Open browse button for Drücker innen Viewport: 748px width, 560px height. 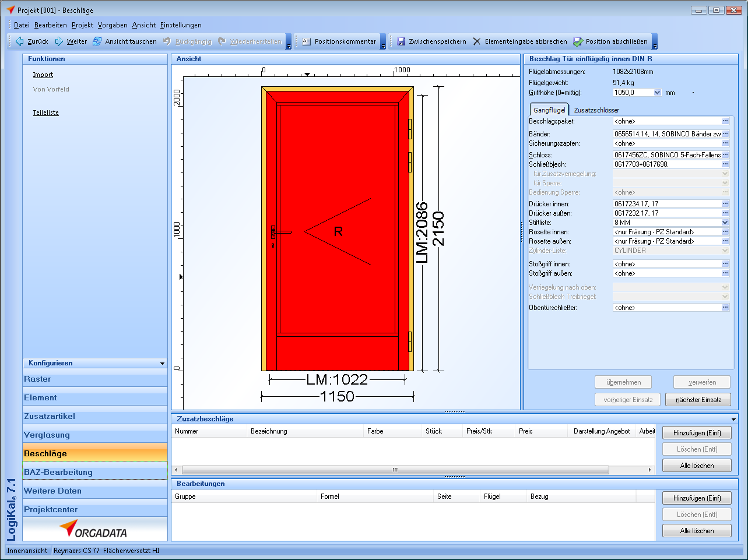pyautogui.click(x=725, y=204)
